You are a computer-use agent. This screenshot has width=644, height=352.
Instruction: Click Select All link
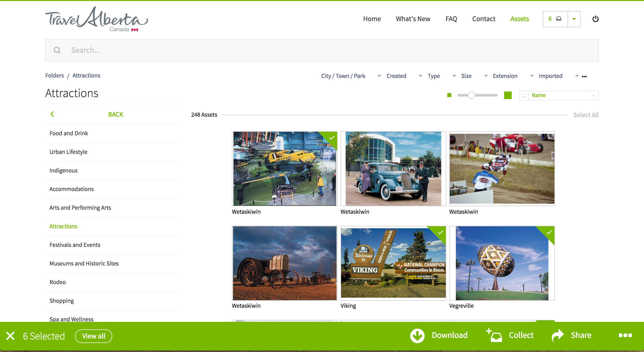[586, 115]
